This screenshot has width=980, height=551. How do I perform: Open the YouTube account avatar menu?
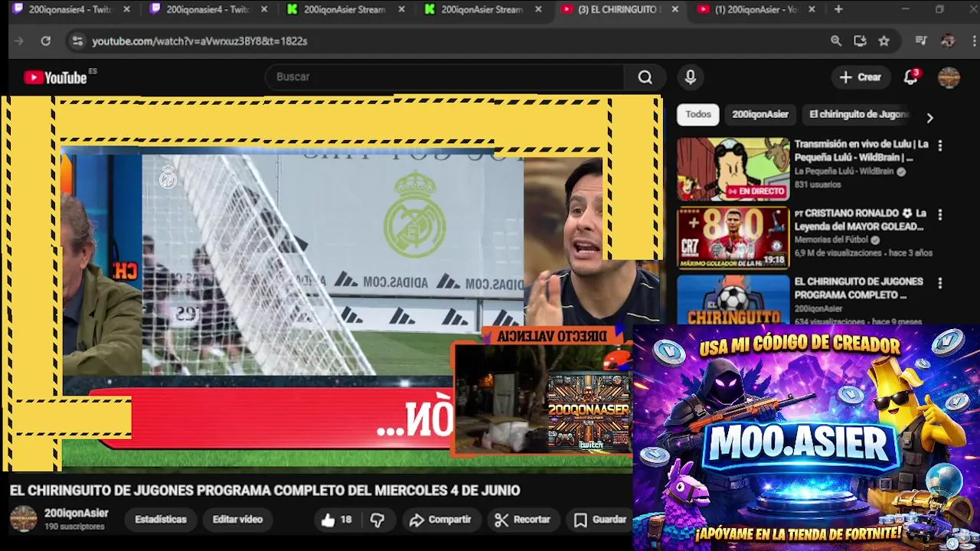[x=949, y=77]
